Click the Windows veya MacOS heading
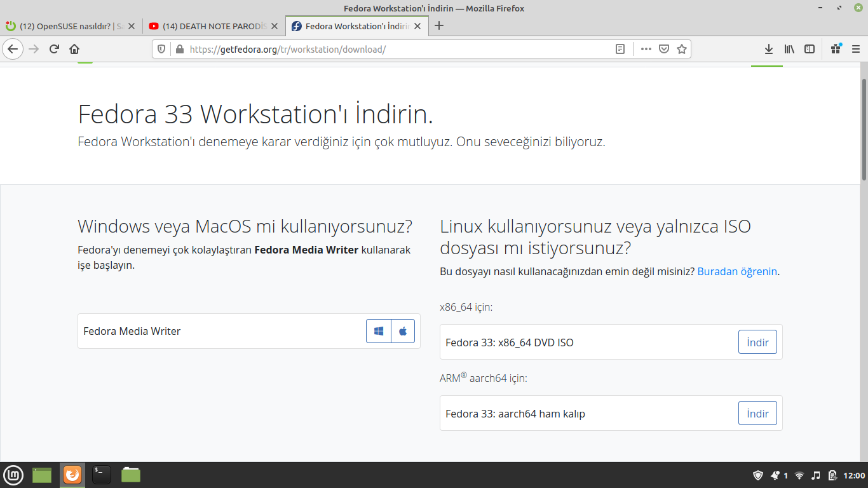Viewport: 868px width, 488px height. [x=245, y=226]
